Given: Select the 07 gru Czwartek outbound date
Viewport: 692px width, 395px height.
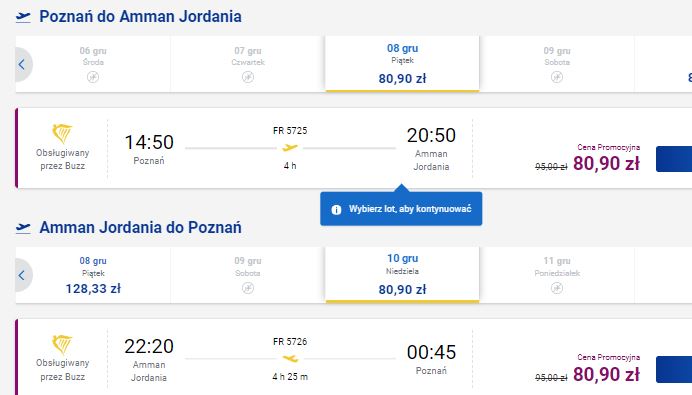Looking at the screenshot, I should pos(248,64).
